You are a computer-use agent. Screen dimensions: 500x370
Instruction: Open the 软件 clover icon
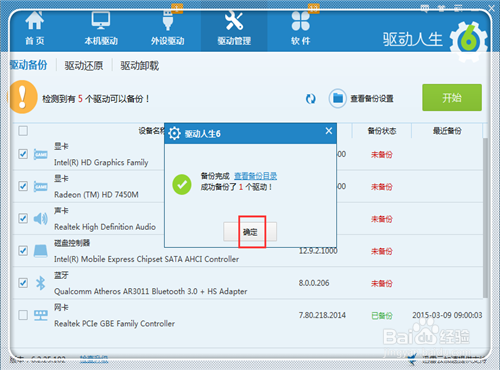(x=301, y=21)
